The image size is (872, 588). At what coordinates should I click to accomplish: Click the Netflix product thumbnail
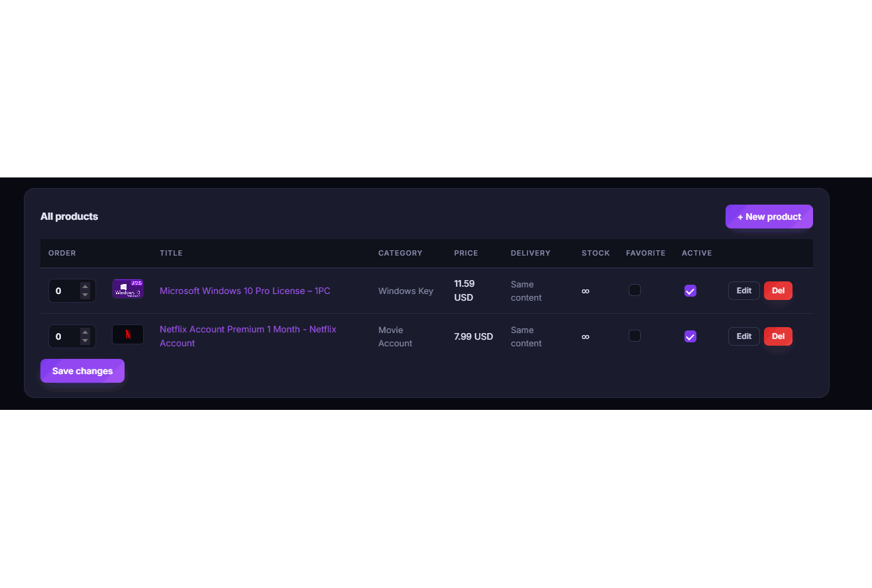tap(128, 334)
